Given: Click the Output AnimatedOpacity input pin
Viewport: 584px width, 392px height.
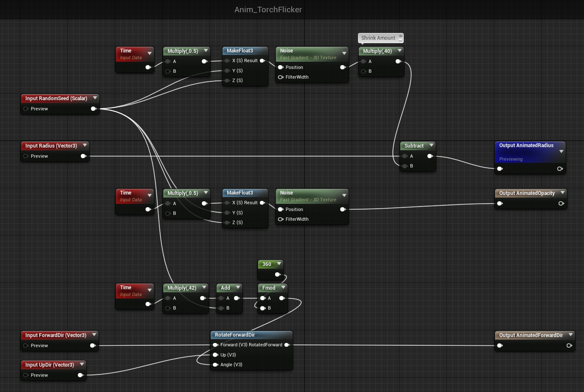Looking at the screenshot, I should pyautogui.click(x=500, y=203).
